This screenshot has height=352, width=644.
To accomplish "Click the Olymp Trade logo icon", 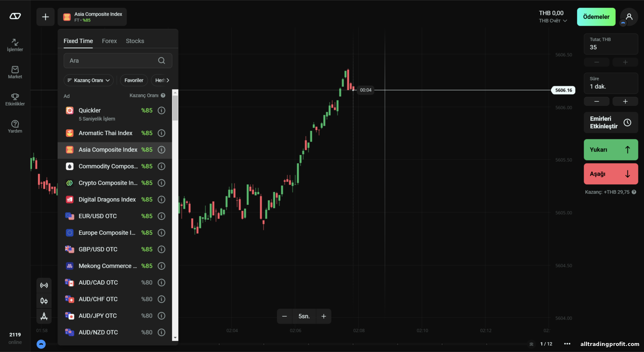I will tap(15, 16).
